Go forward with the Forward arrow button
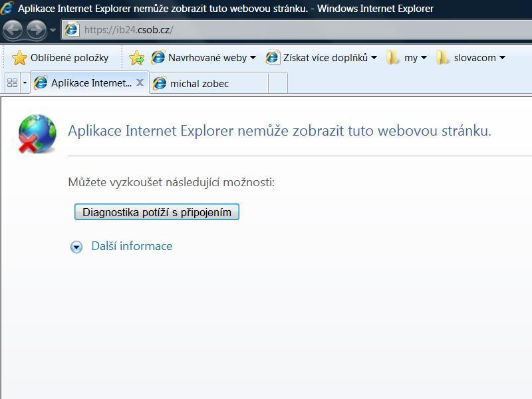Viewport: 532px width, 399px height. 37,30
